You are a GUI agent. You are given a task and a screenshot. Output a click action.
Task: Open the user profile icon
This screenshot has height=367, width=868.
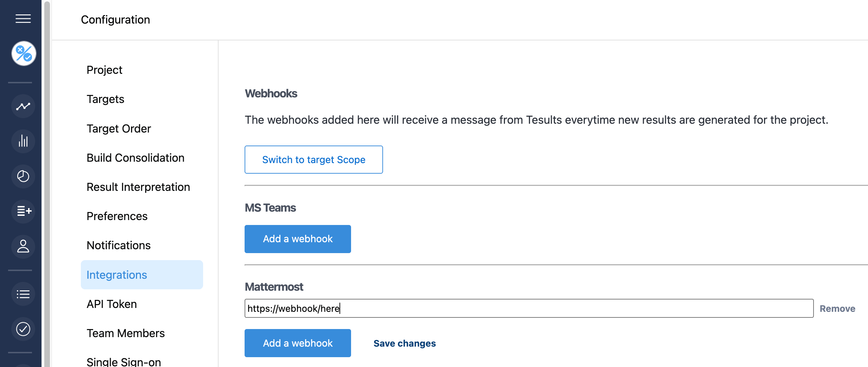point(23,247)
